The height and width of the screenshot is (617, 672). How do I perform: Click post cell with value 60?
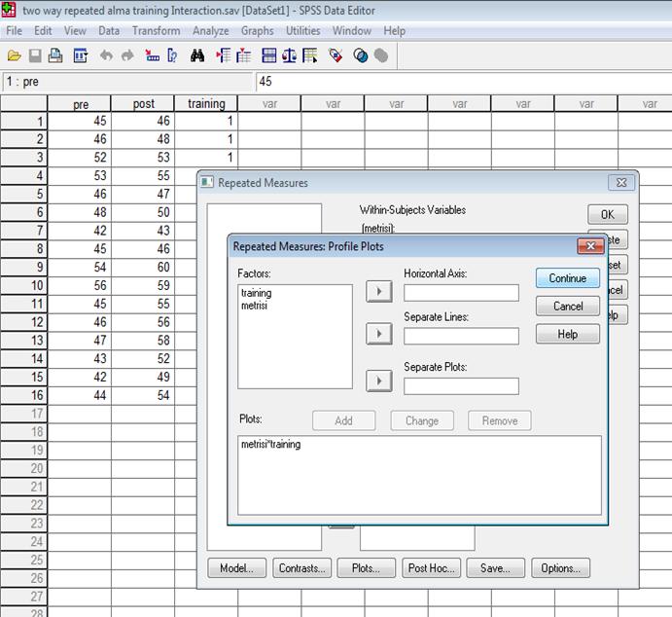tap(143, 267)
